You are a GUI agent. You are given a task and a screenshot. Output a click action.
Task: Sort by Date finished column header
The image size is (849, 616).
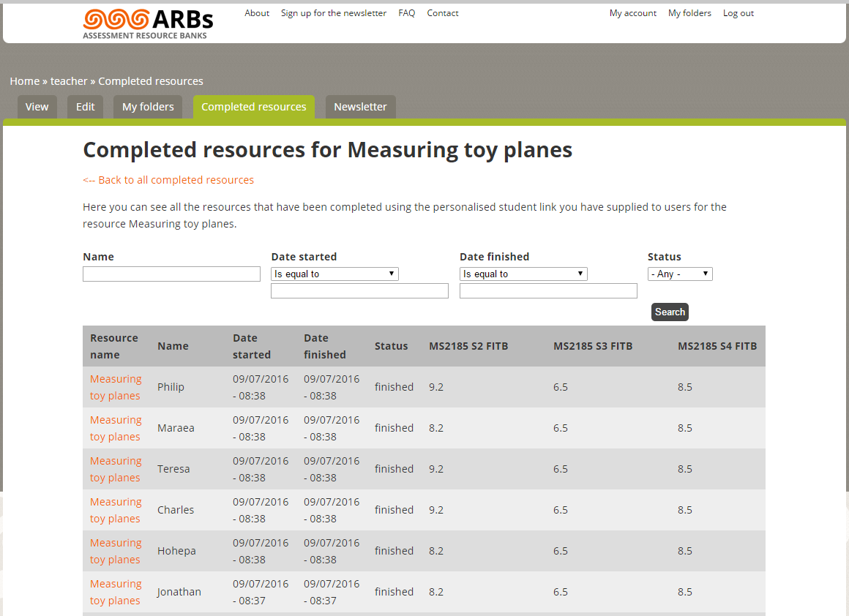324,346
